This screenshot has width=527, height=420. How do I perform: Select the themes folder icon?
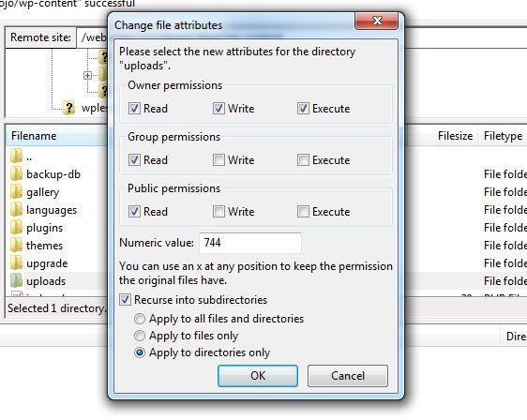click(16, 246)
